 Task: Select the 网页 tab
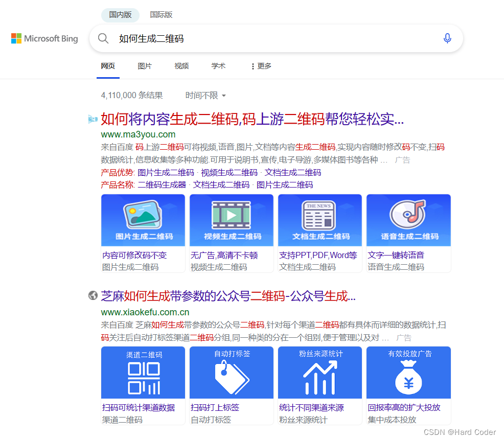click(108, 66)
